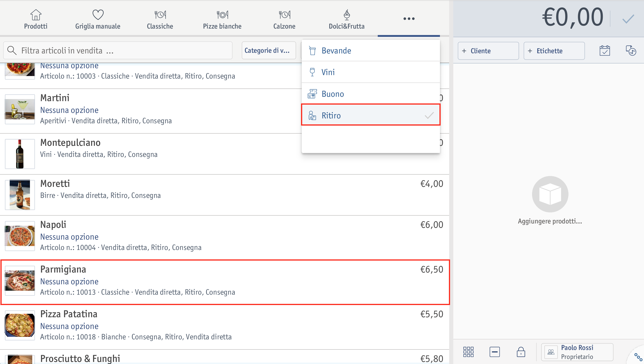This screenshot has height=364, width=644.
Task: Select the Parmigiana product row
Action: [225, 282]
